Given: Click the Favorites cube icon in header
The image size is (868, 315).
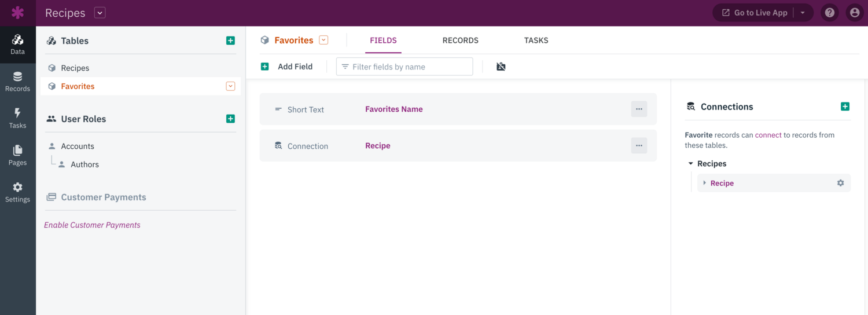Looking at the screenshot, I should click(x=265, y=40).
